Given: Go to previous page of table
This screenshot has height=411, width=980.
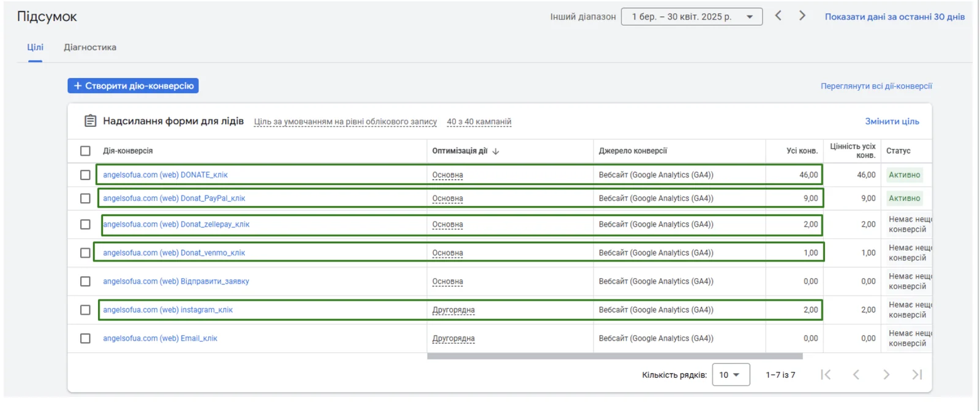Looking at the screenshot, I should click(856, 374).
